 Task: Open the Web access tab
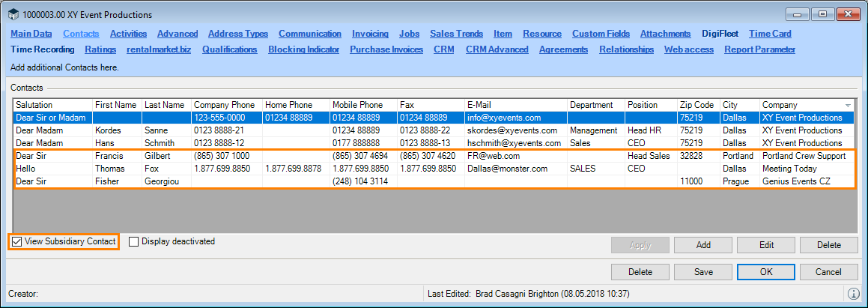click(689, 49)
